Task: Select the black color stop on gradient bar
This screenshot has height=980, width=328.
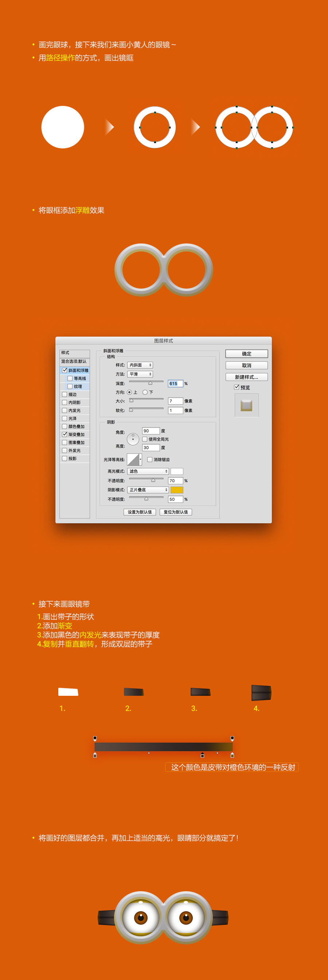Action: [202, 755]
